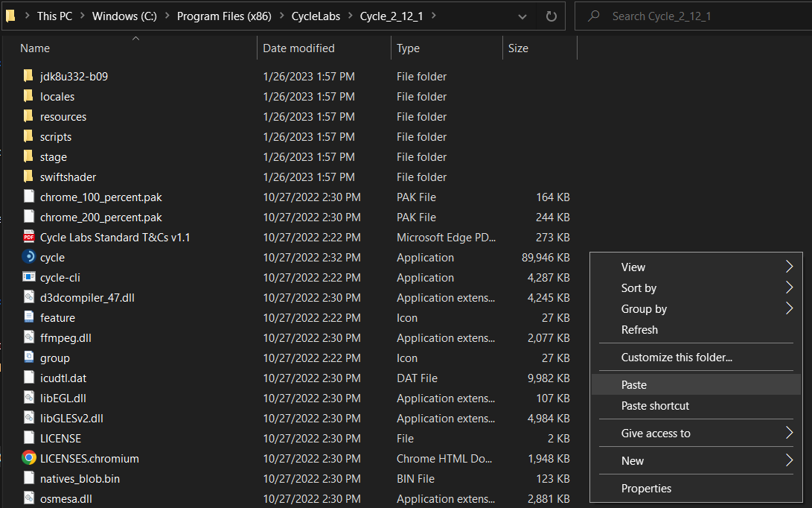812x508 pixels.
Task: Click the chrome_100_percent.pak file icon
Action: pos(29,197)
